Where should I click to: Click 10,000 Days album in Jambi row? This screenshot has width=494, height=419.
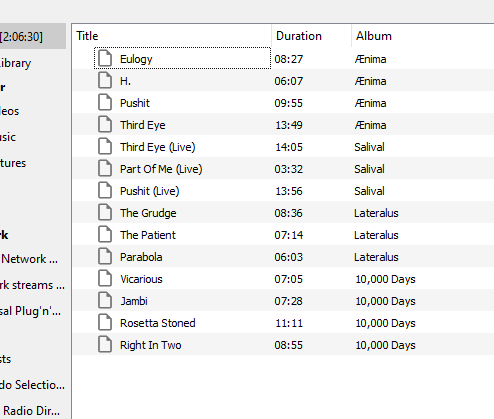click(386, 301)
